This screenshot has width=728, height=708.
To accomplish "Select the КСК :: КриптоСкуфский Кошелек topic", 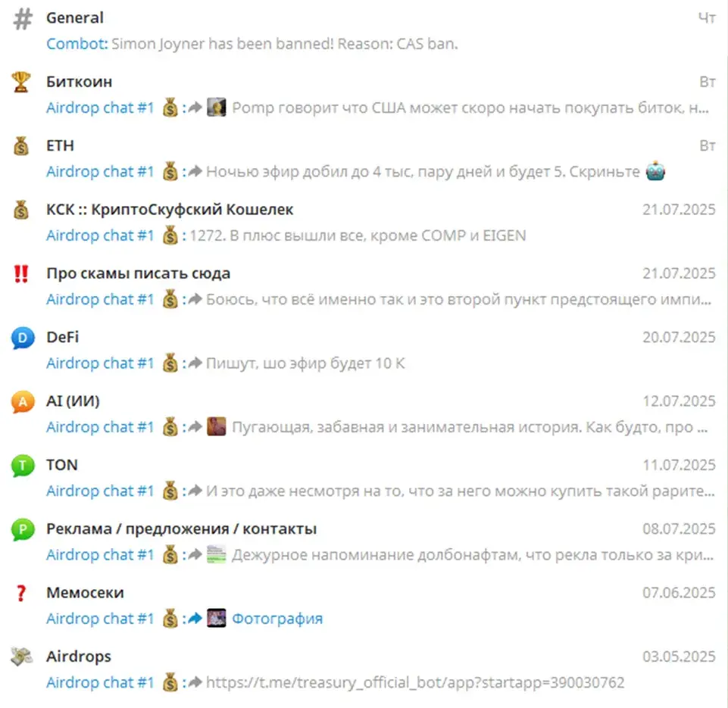I will click(364, 223).
